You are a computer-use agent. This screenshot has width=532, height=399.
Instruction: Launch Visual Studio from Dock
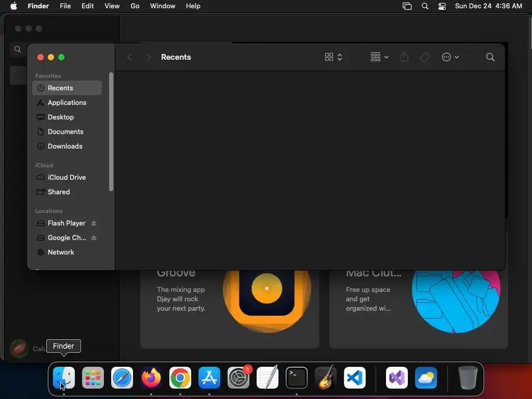click(x=397, y=378)
